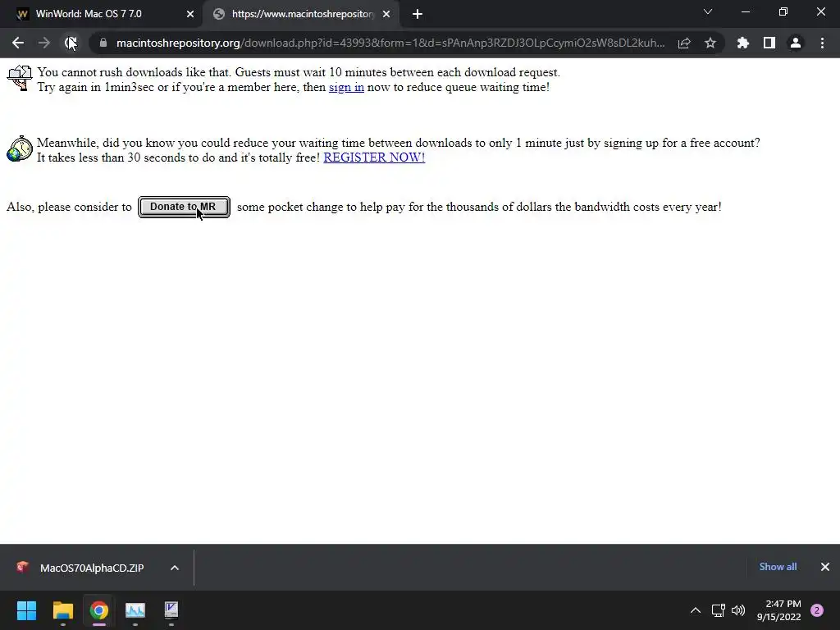This screenshot has width=840, height=630.
Task: Click the Chrome taskbar icon
Action: (99, 610)
